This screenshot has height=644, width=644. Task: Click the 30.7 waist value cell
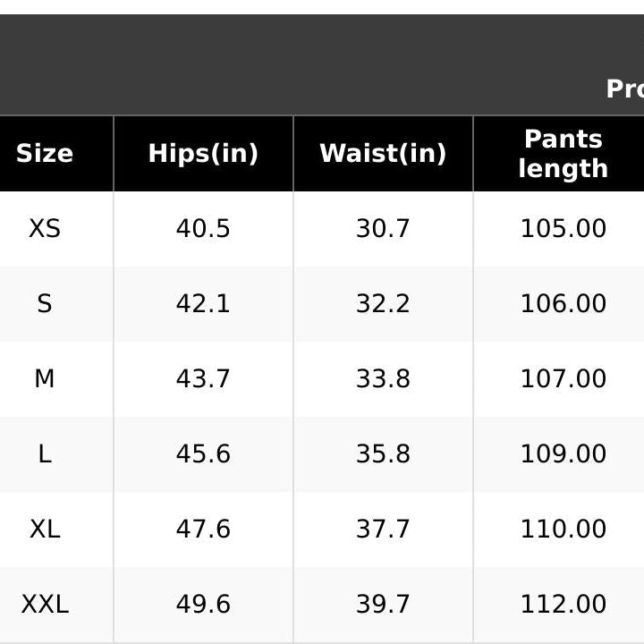pyautogui.click(x=383, y=228)
